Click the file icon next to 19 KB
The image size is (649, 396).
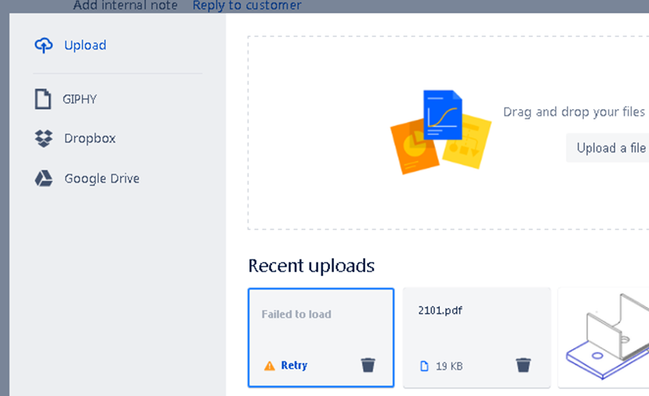(x=424, y=366)
